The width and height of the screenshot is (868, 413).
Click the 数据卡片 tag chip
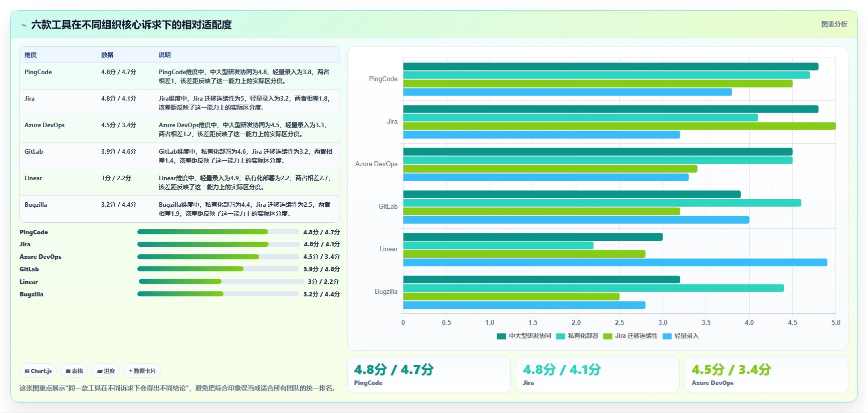[142, 371]
